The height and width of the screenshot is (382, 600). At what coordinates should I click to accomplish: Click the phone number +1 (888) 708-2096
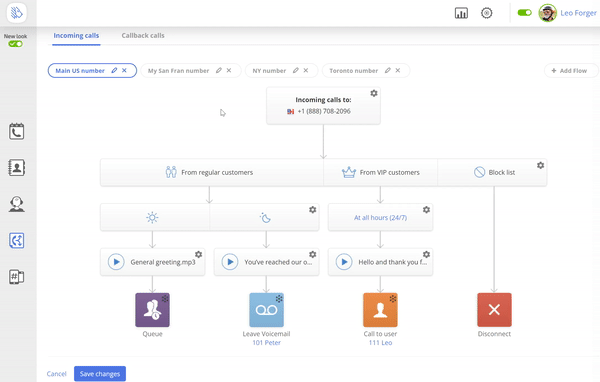pyautogui.click(x=324, y=111)
